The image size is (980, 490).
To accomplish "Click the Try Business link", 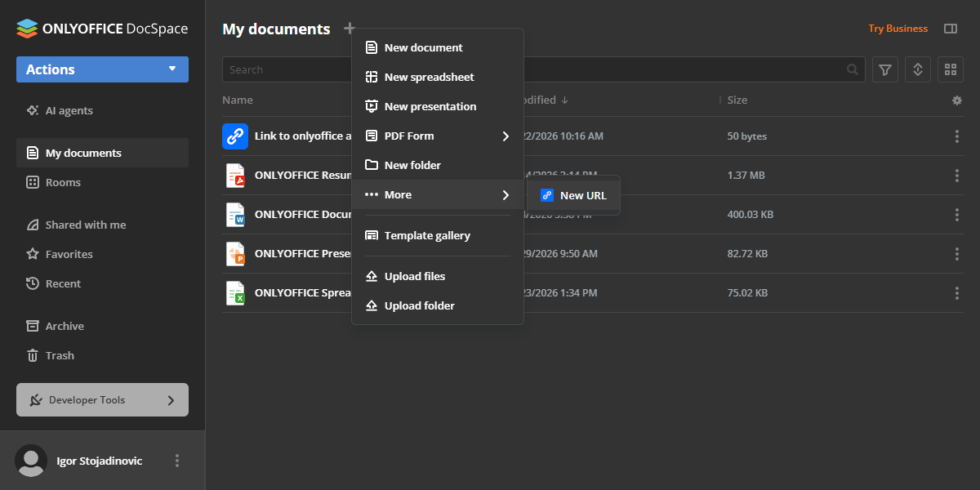I will pos(898,29).
